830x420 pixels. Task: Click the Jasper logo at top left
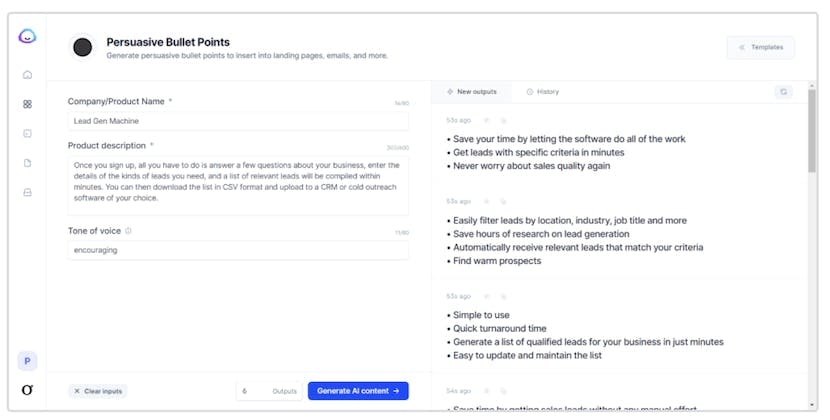27,37
